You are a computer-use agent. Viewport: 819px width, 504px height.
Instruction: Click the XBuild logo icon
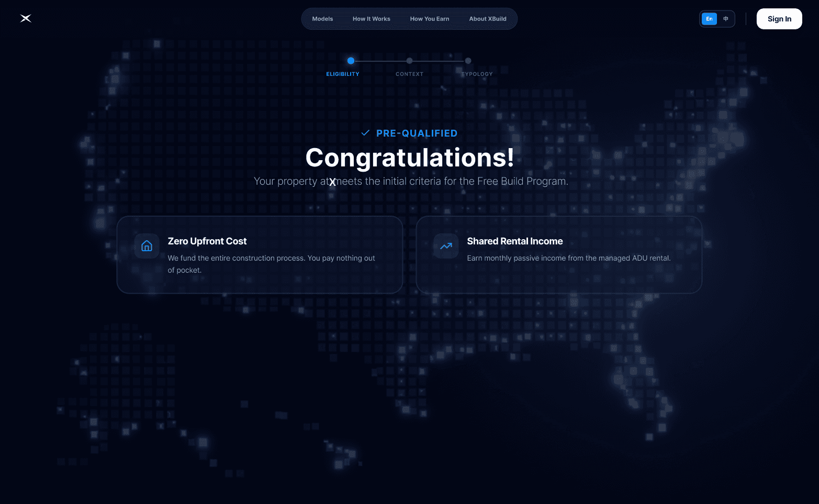(x=26, y=19)
